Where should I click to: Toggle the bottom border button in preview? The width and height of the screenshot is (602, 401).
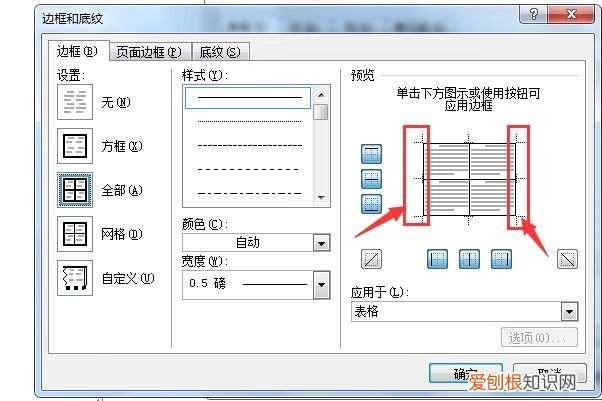pos(371,204)
